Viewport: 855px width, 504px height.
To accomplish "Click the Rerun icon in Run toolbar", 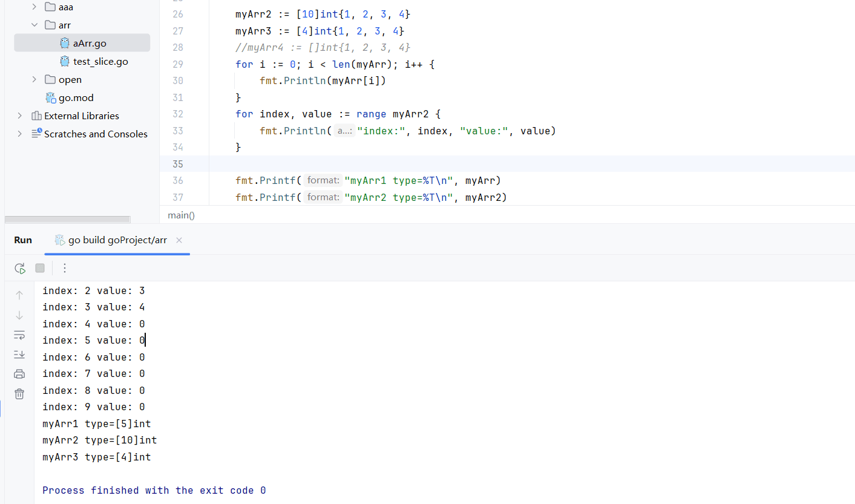I will (20, 268).
